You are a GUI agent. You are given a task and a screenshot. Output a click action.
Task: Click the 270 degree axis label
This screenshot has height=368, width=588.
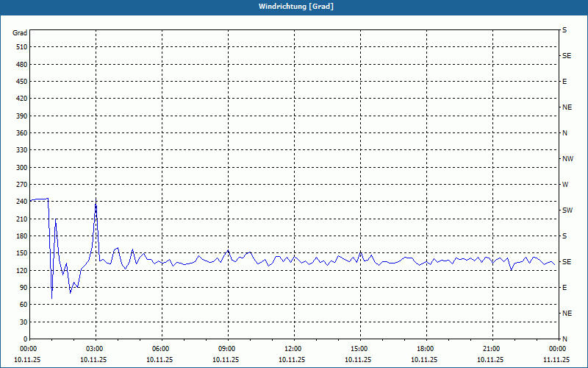click(x=22, y=185)
